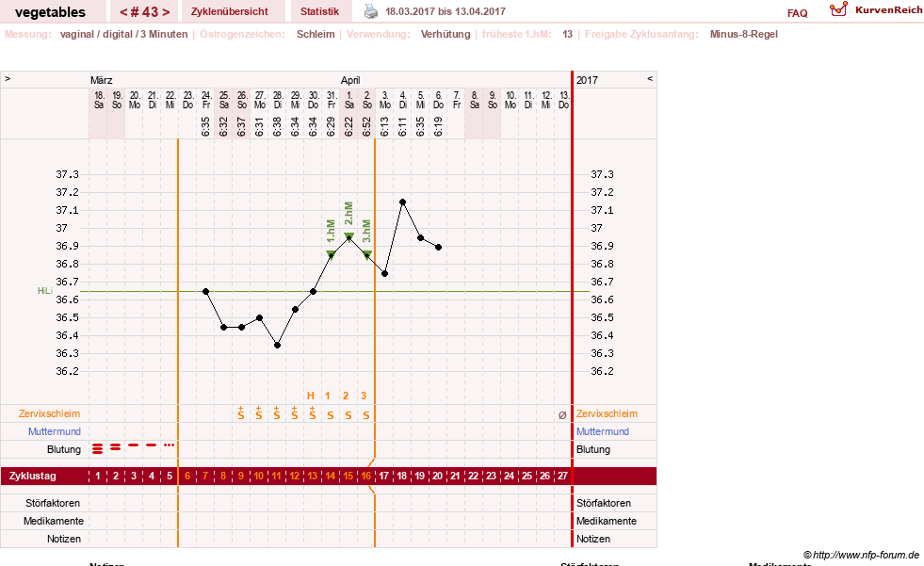Click the date column 13. Do
924x566 pixels.
[x=563, y=100]
